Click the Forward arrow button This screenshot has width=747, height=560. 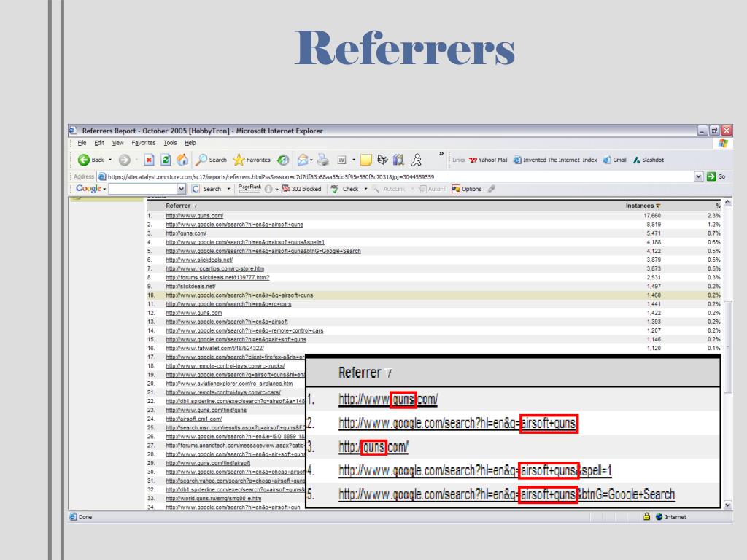pos(124,160)
